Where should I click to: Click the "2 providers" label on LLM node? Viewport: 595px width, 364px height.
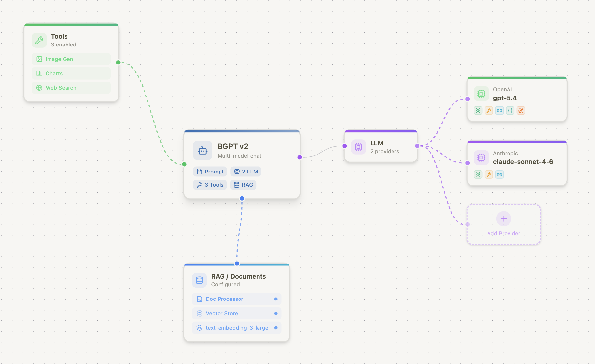(x=385, y=151)
